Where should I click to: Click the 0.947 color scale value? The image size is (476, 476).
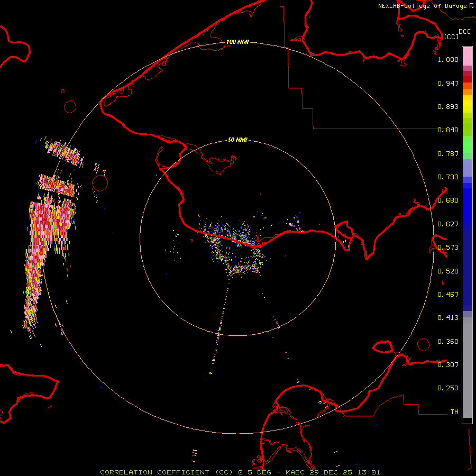(448, 83)
